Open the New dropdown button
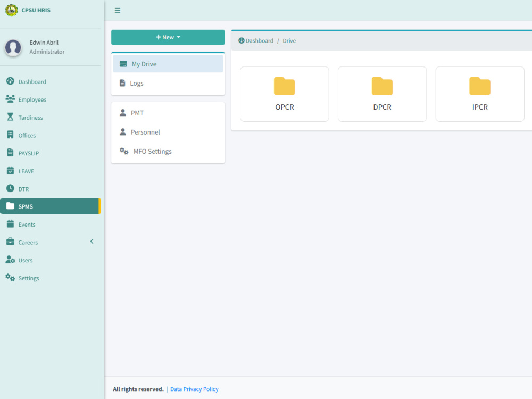This screenshot has width=532, height=399. pyautogui.click(x=168, y=37)
